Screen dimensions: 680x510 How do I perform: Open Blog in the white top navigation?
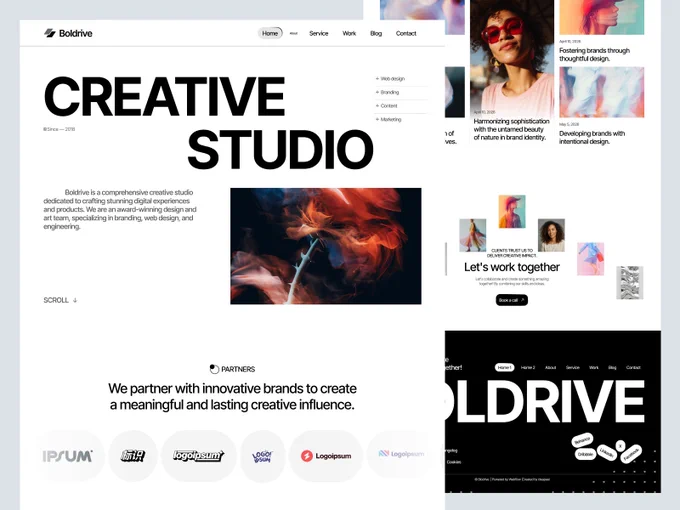376,33
